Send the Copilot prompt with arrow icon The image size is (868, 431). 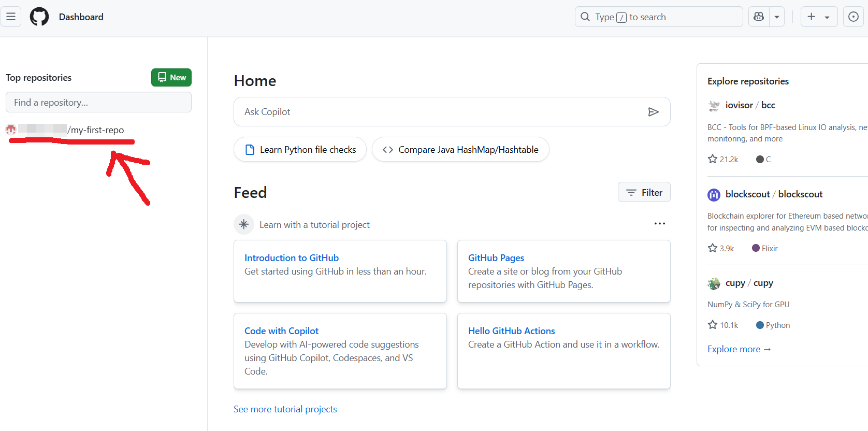654,111
